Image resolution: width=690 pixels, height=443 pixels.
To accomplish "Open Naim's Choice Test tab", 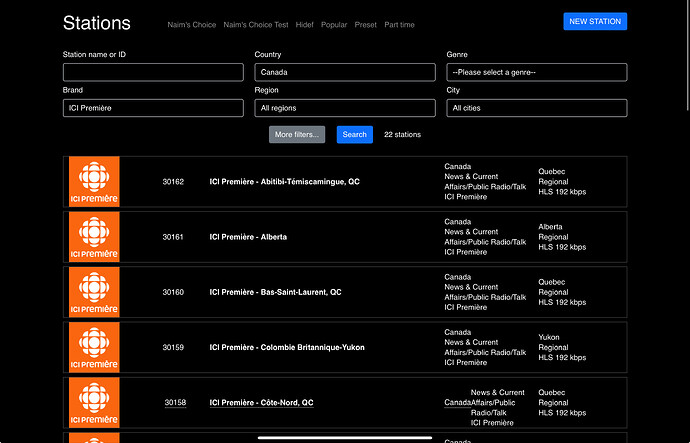I will pyautogui.click(x=256, y=25).
